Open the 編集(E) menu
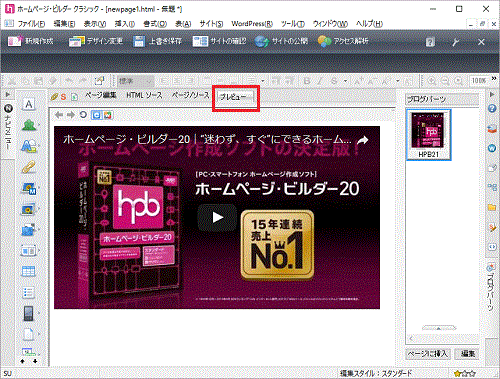500x379 pixels. pos(64,24)
